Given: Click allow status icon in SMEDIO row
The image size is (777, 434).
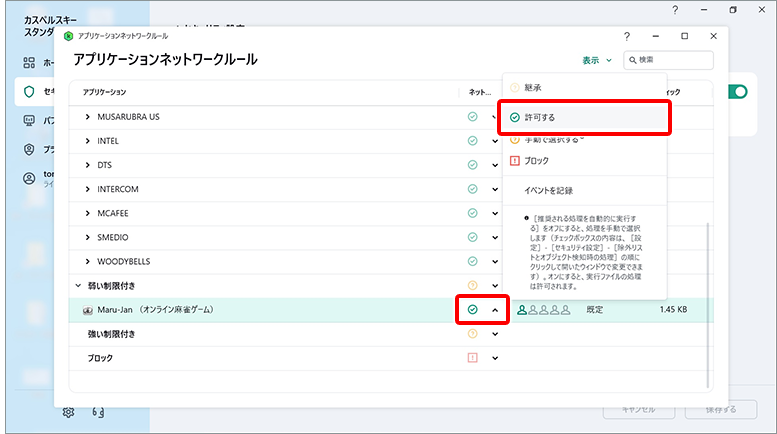Looking at the screenshot, I should point(473,237).
